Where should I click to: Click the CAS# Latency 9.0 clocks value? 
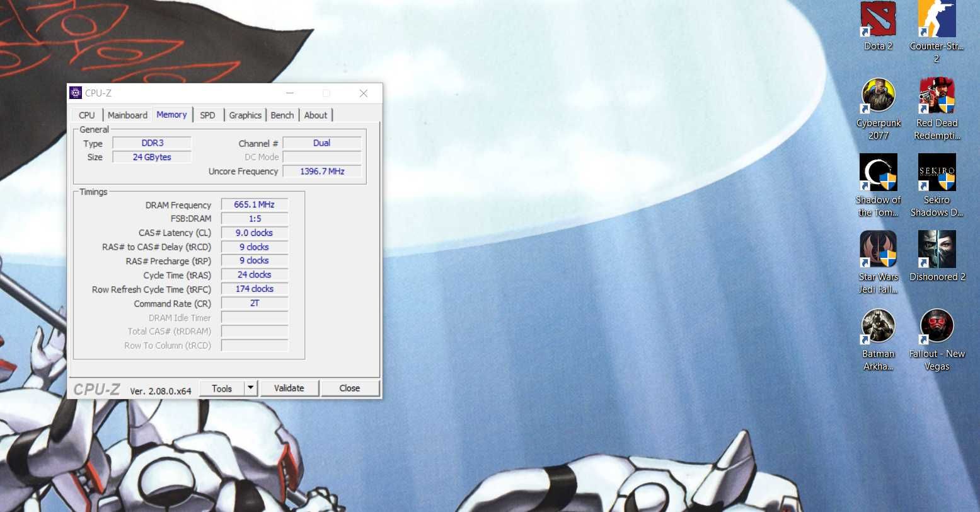[x=255, y=233]
